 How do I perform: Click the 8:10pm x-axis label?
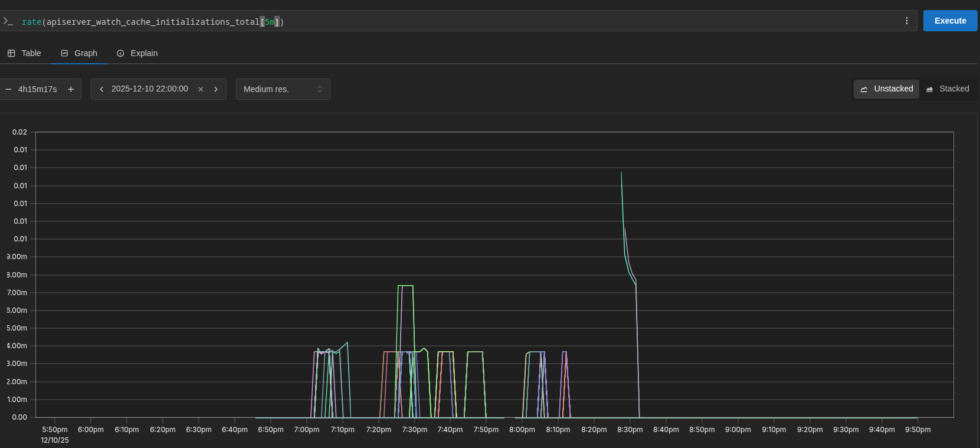558,430
